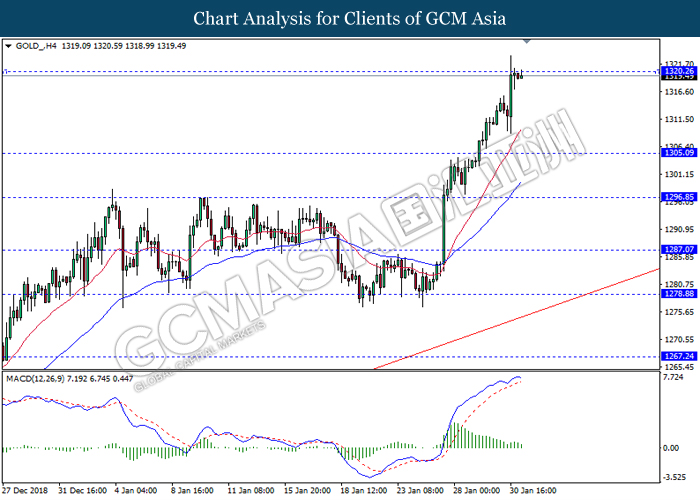
Task: Click the -3.525 MACD scale value
Action: 674,477
